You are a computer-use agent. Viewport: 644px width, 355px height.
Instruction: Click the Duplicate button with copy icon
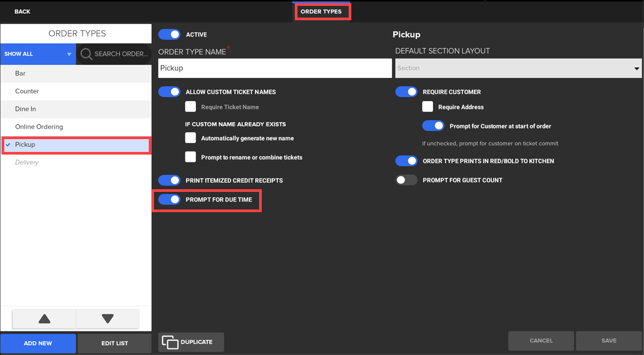pos(191,342)
